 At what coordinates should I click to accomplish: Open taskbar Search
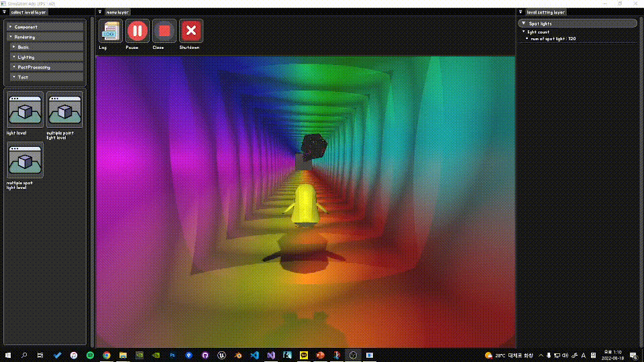(x=24, y=355)
